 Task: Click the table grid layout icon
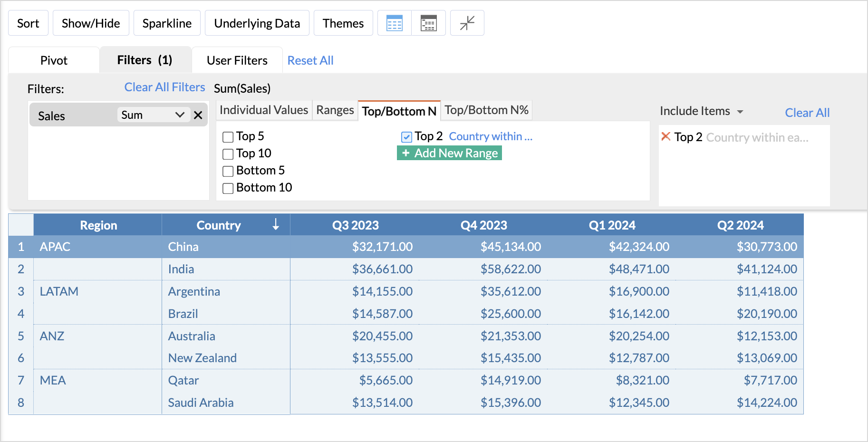(x=395, y=23)
